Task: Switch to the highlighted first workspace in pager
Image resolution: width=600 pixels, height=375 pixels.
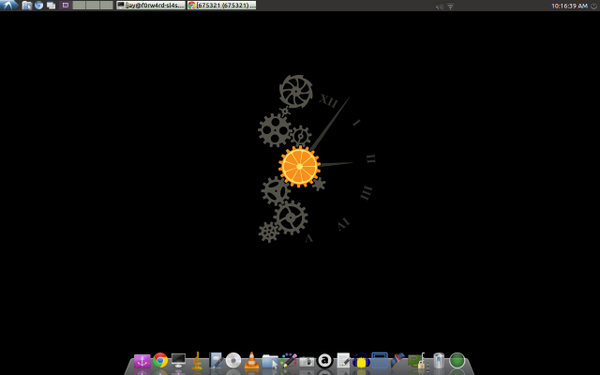Action: point(65,5)
